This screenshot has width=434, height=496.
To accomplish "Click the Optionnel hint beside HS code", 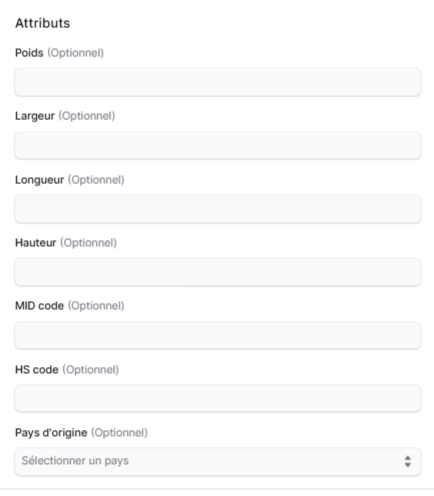I will (91, 369).
